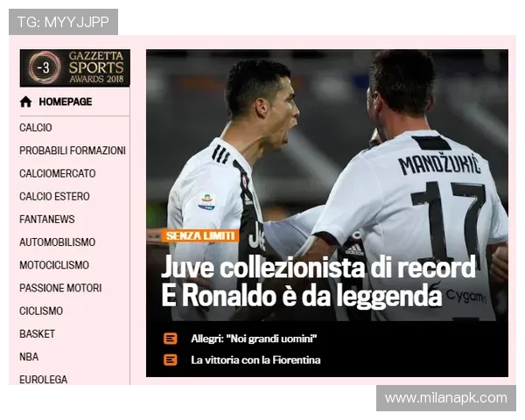The width and height of the screenshot is (525, 420).
Task: Select the CALCIO section
Action: (36, 128)
